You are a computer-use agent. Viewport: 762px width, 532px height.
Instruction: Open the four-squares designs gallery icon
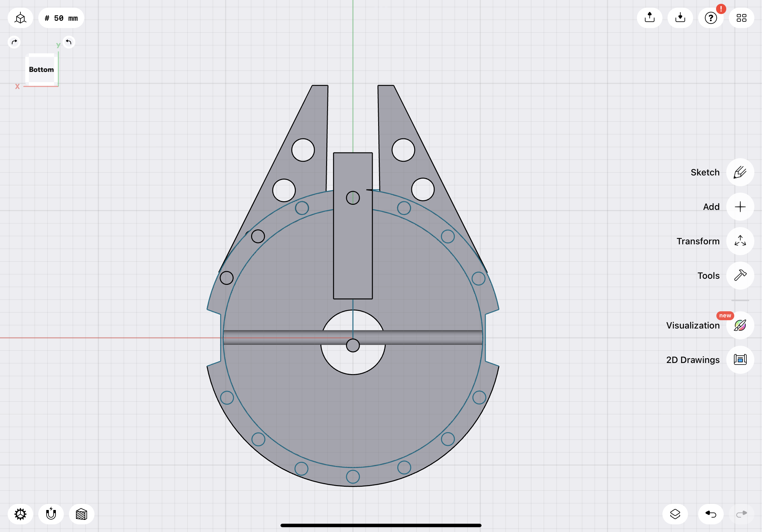[x=742, y=18]
